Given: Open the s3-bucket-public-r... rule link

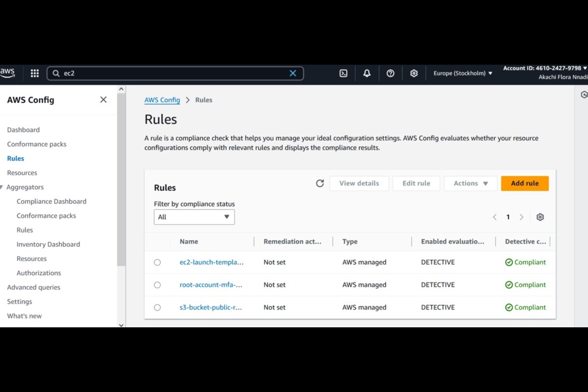Looking at the screenshot, I should [x=211, y=307].
